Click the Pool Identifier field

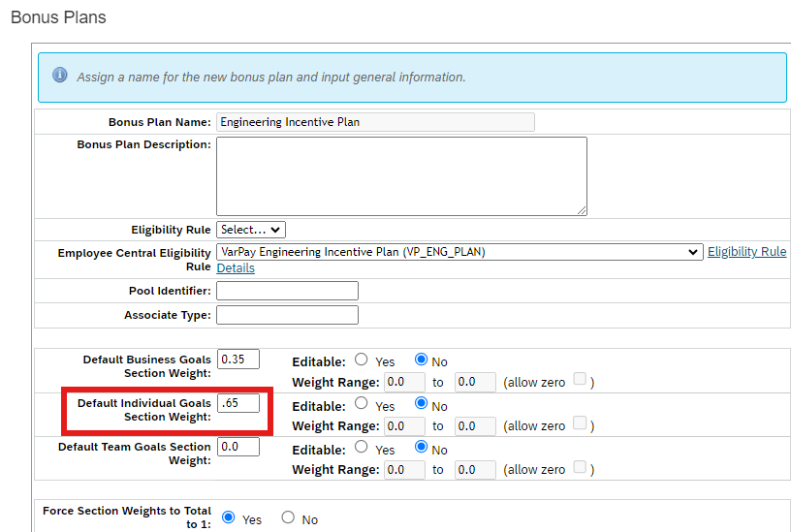click(x=287, y=291)
